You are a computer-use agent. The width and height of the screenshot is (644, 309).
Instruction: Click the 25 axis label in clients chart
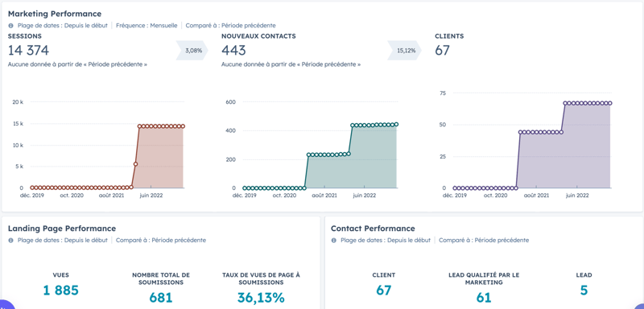pos(442,156)
